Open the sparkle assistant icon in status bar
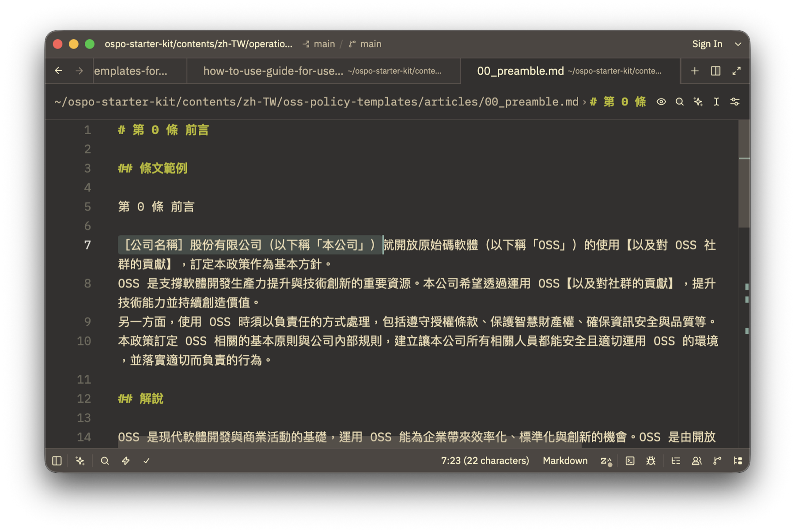 click(80, 461)
